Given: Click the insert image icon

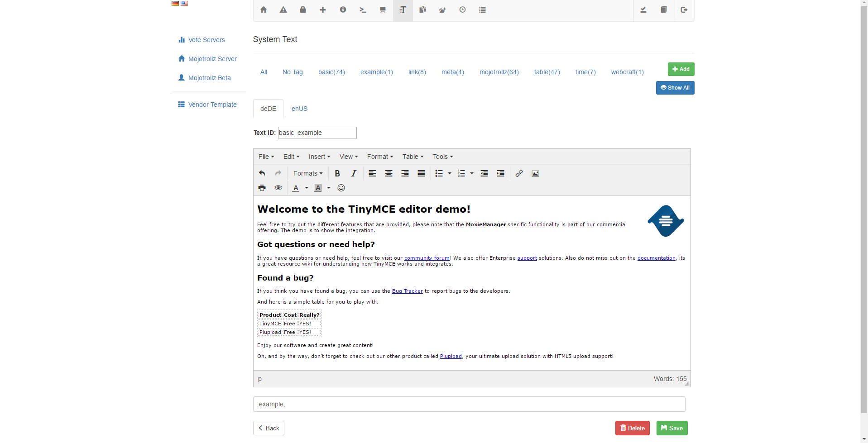Looking at the screenshot, I should [535, 173].
